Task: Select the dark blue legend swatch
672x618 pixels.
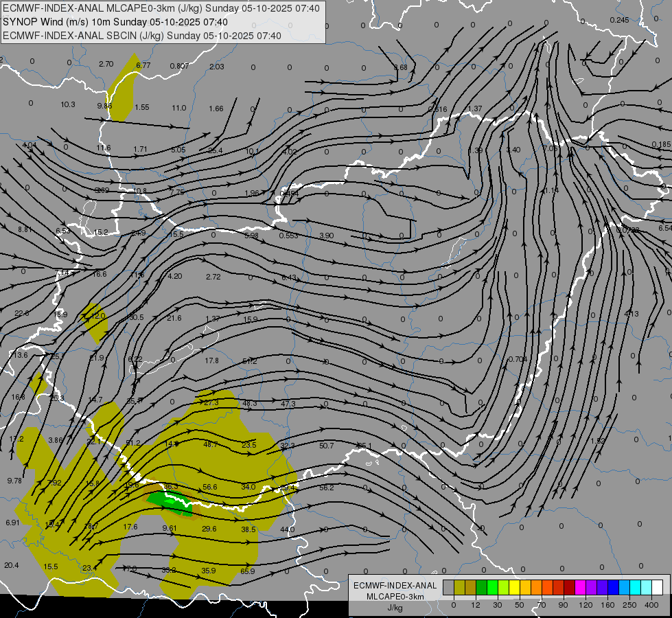Action: coord(613,587)
